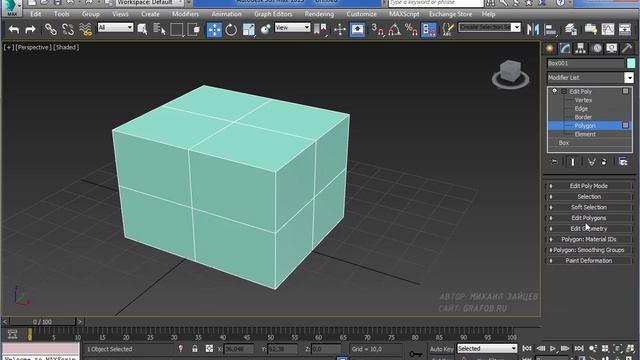Select Border sub-object level
Image resolution: width=640 pixels, height=360 pixels.
[583, 117]
